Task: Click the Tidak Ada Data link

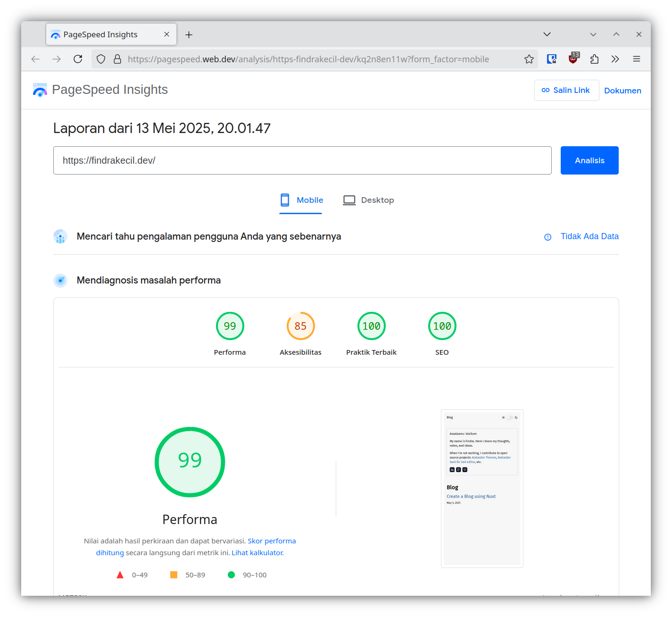Action: pos(589,236)
